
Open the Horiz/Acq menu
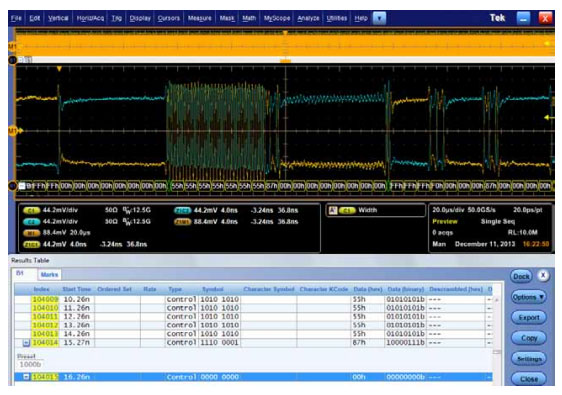pos(90,18)
